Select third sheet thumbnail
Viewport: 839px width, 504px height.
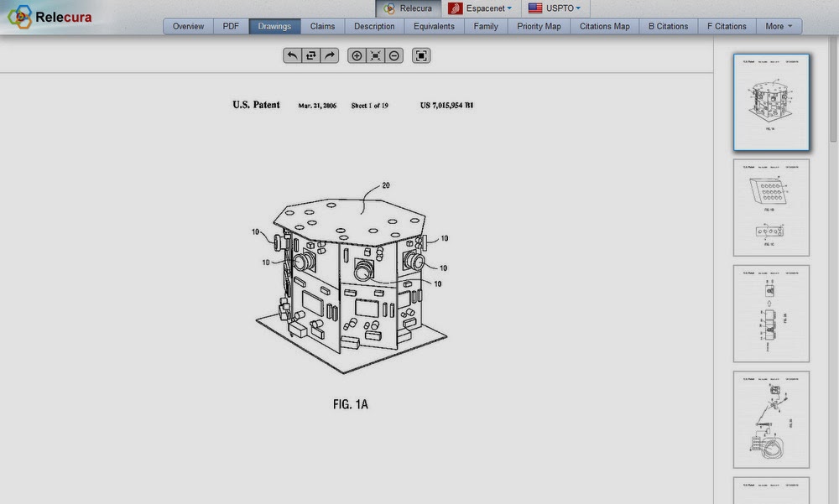(771, 314)
